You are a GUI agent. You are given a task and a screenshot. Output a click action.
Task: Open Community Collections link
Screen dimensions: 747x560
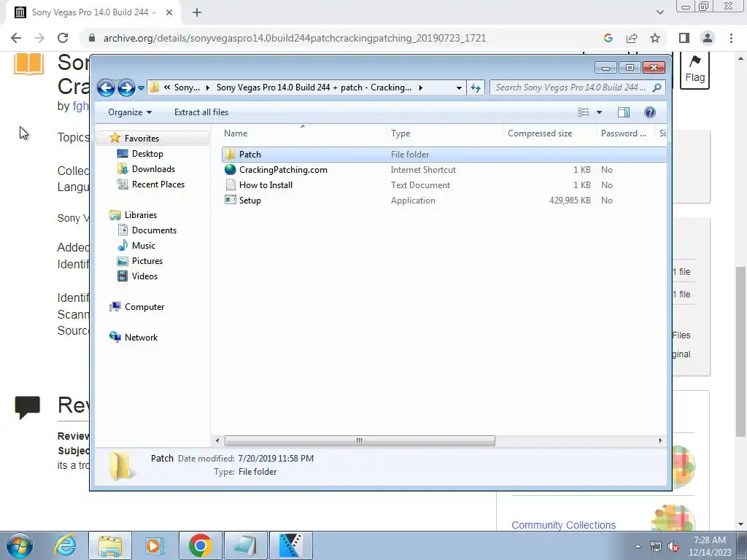pos(564,525)
